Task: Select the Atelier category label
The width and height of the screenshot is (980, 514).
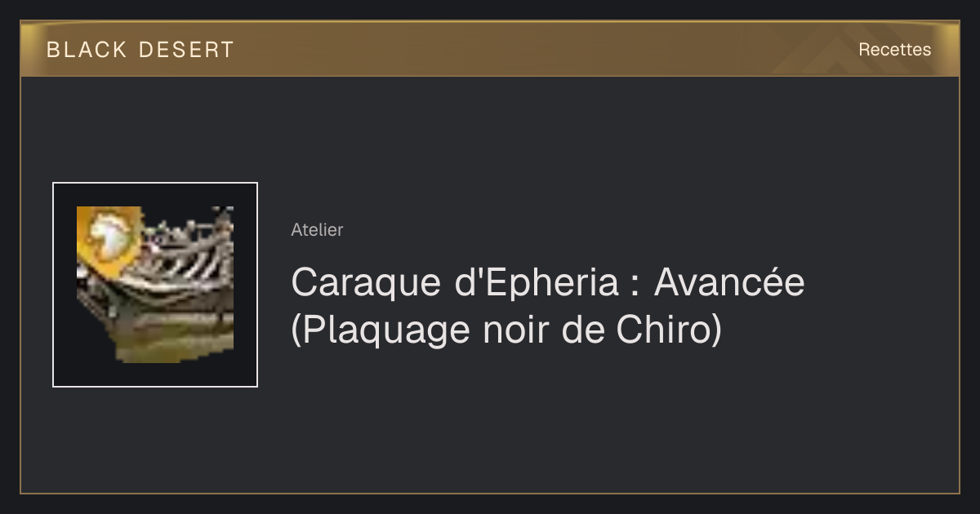Action: tap(317, 230)
